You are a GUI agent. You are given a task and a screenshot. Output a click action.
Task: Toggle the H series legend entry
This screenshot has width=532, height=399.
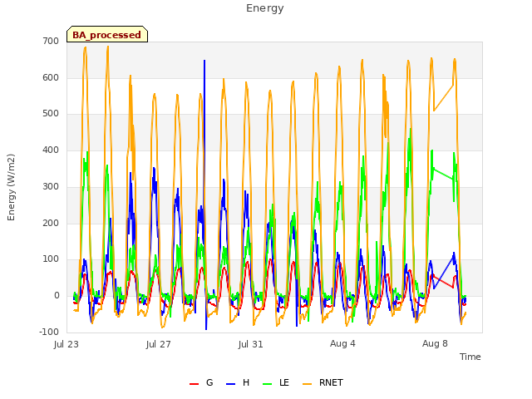coord(238,382)
